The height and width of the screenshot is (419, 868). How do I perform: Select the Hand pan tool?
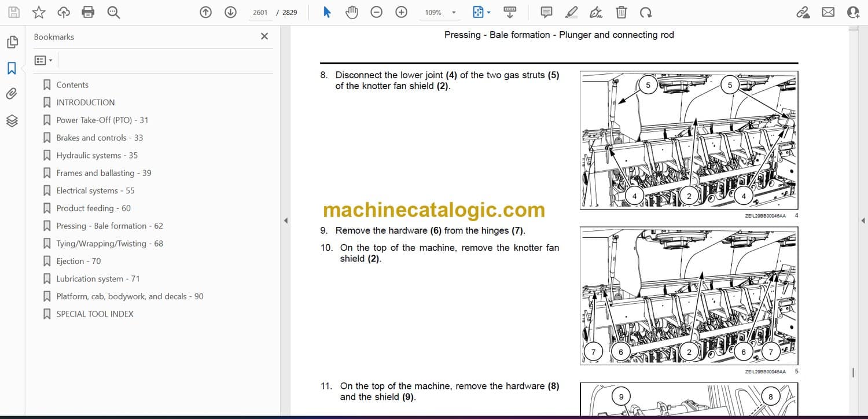pyautogui.click(x=351, y=12)
